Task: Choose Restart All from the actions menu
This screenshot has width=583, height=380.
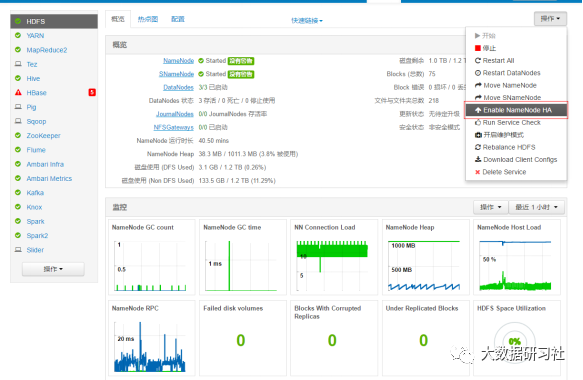Action: 516,60
